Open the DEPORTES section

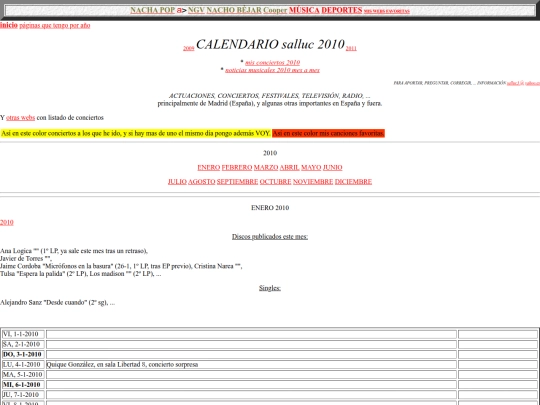[x=341, y=10]
